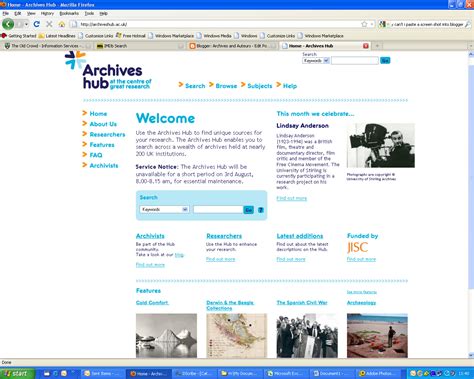Click the JISC logo
474x379 pixels.
pos(357,247)
